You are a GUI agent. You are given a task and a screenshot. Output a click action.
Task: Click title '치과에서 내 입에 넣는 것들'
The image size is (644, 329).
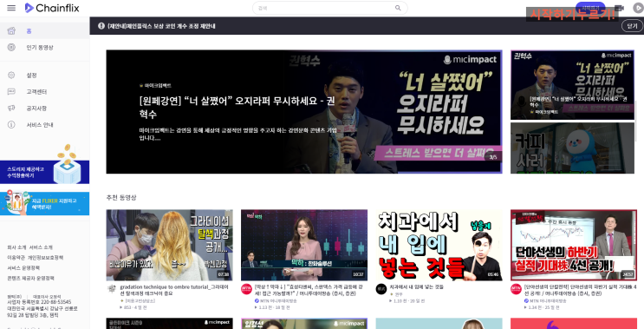click(x=416, y=286)
